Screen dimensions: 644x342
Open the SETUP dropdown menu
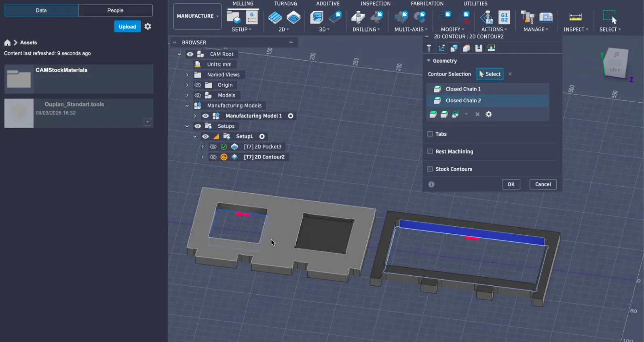tap(241, 30)
